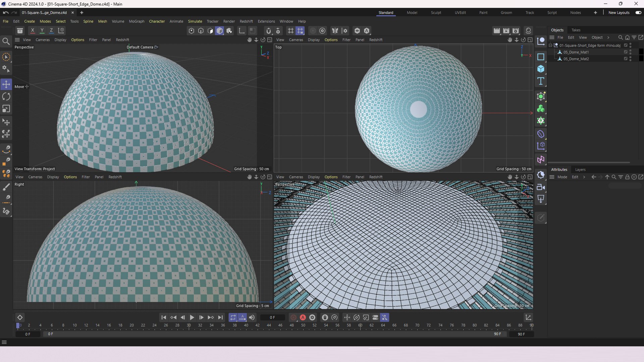Screen dimensions: 644x362
Task: Click the current frame 0 F field
Action: point(272,317)
